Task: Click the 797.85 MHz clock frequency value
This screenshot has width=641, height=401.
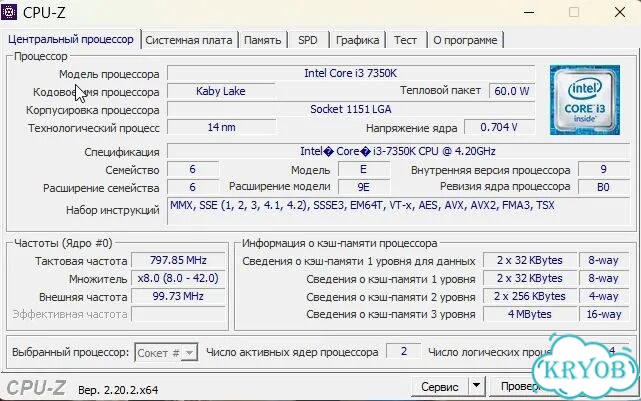Action: pyautogui.click(x=178, y=260)
